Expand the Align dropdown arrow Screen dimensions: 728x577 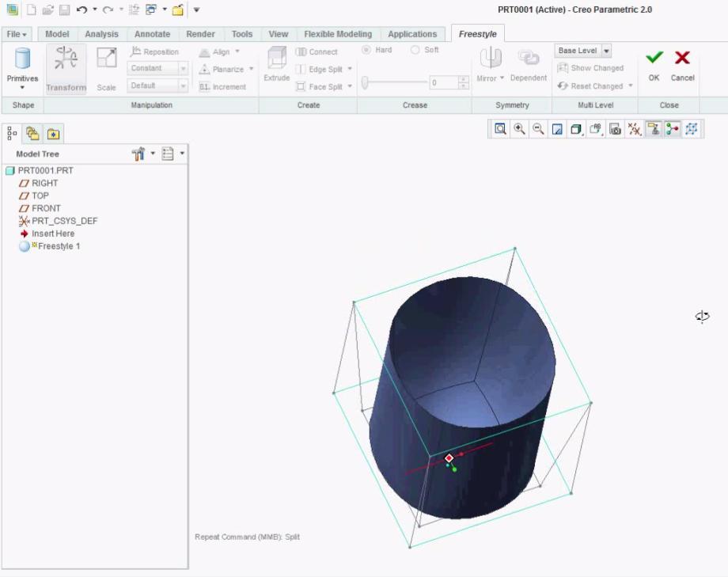(237, 51)
